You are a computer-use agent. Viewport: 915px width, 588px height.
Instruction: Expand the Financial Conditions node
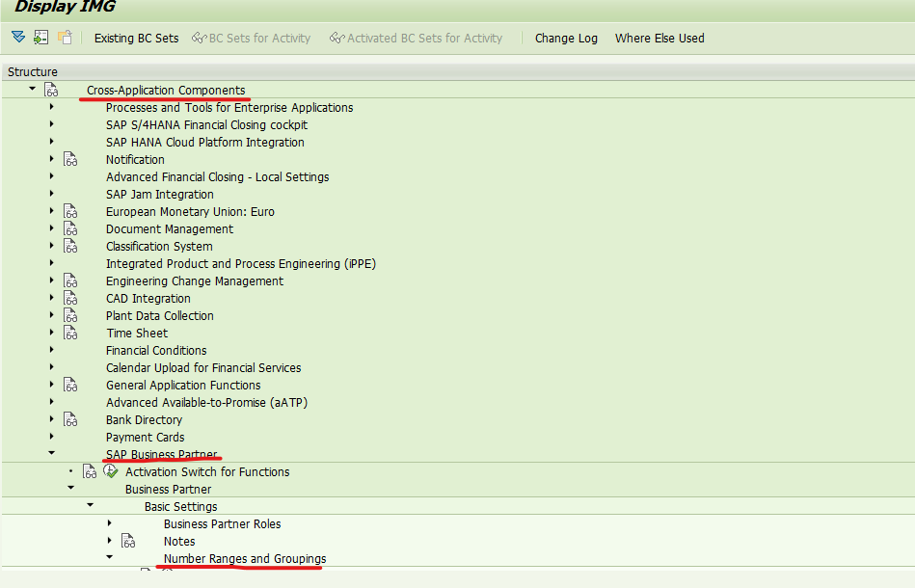point(51,350)
